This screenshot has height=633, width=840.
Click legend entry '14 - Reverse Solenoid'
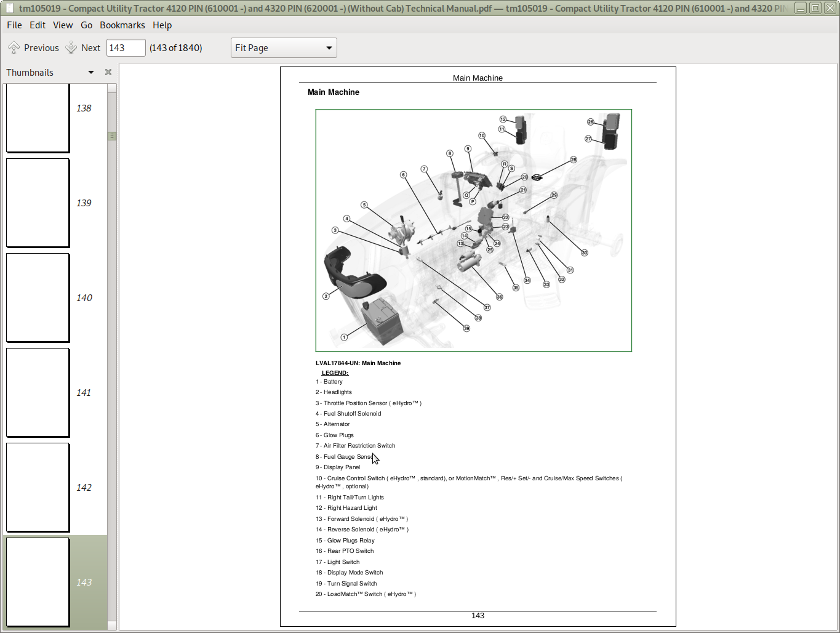point(362,530)
